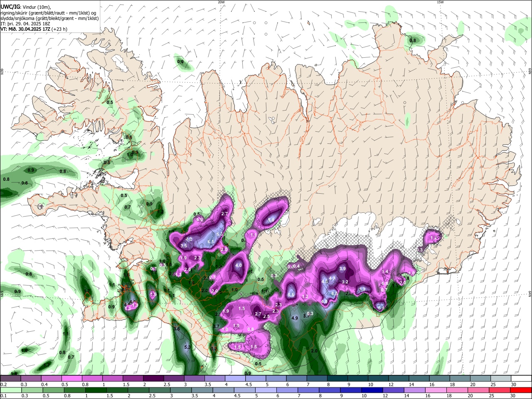Click the white 30 mm snow scale swatch
532x399 pixels.
click(x=522, y=378)
